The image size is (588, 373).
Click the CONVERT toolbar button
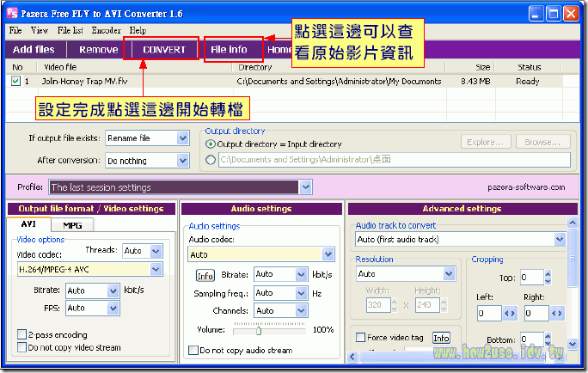[x=163, y=50]
